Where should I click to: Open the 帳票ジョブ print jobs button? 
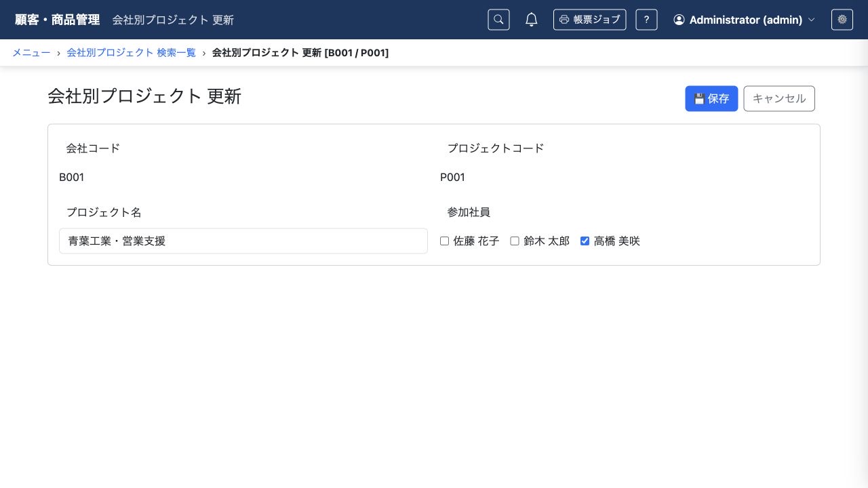pyautogui.click(x=589, y=20)
